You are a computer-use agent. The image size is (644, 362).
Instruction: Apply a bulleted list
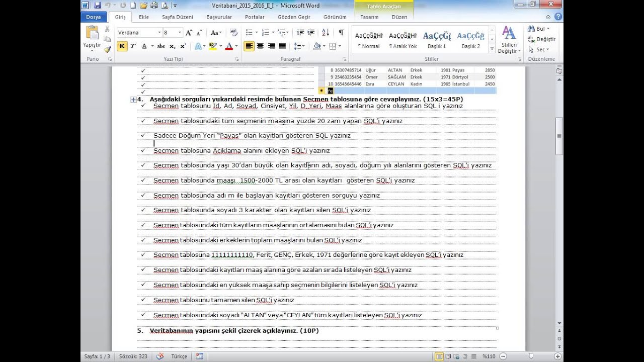tap(249, 32)
